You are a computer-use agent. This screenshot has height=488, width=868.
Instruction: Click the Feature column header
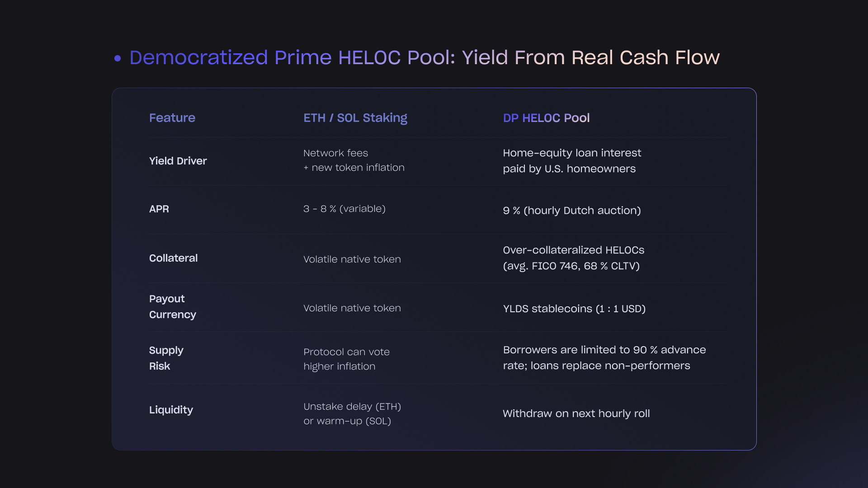[x=172, y=118]
